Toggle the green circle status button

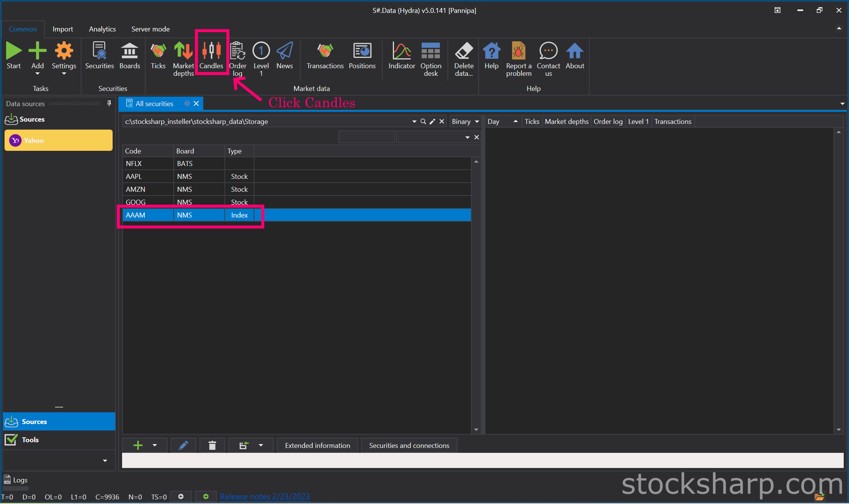(x=206, y=496)
